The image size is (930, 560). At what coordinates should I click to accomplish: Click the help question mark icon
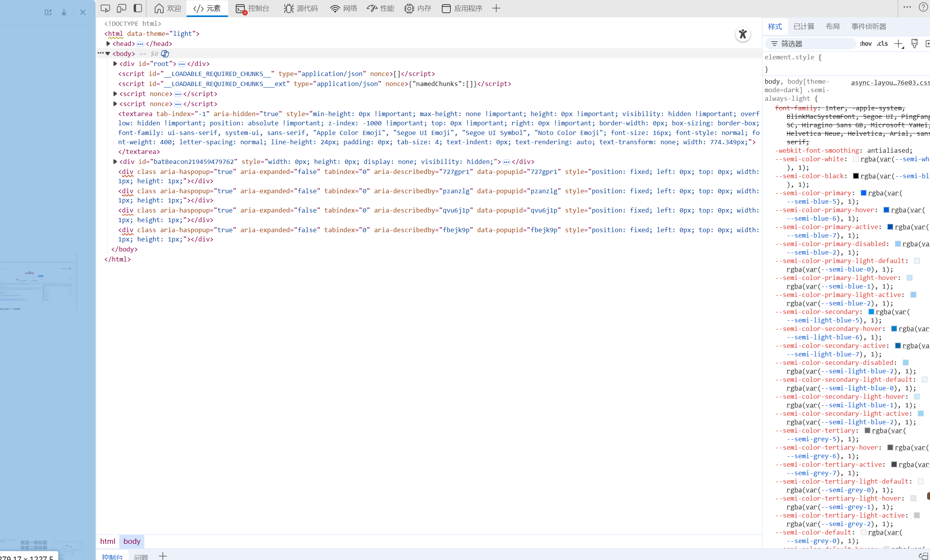pyautogui.click(x=923, y=7)
